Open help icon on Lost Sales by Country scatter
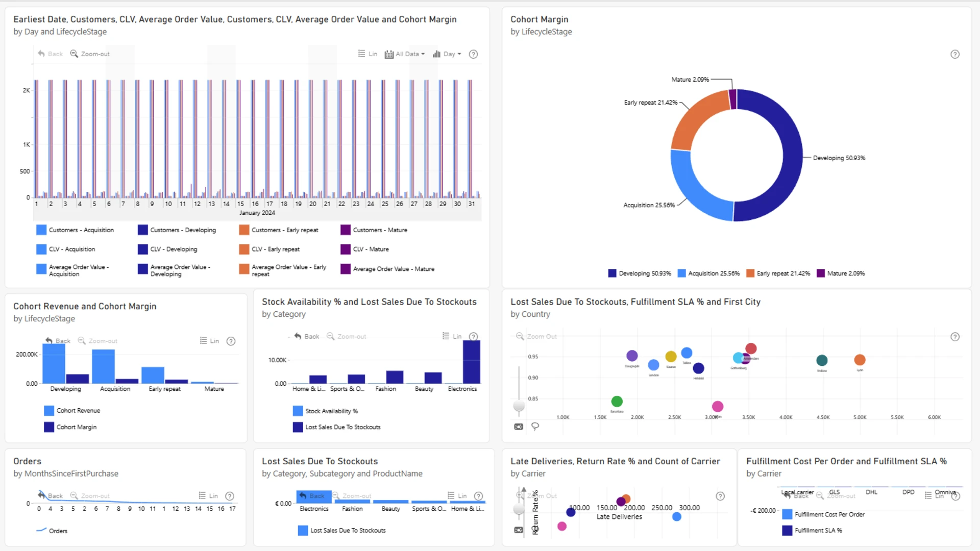Image resolution: width=980 pixels, height=551 pixels. click(x=955, y=337)
